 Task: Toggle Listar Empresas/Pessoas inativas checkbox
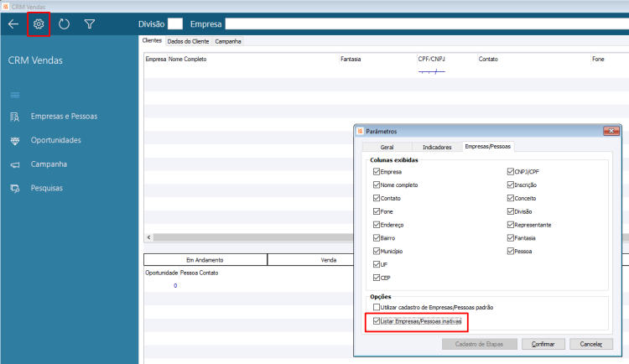coord(377,321)
